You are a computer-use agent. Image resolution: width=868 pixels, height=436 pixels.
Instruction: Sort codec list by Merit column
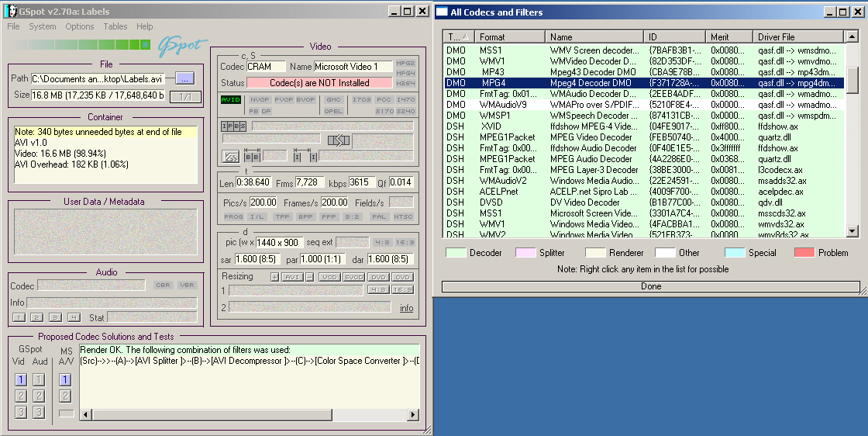click(x=728, y=36)
